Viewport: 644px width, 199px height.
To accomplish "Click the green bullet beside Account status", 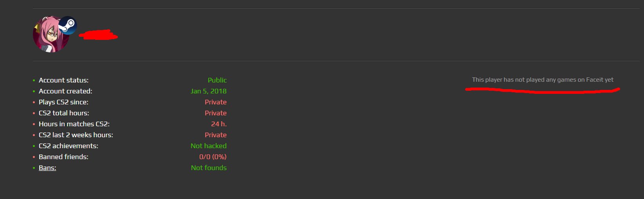I will [x=34, y=81].
